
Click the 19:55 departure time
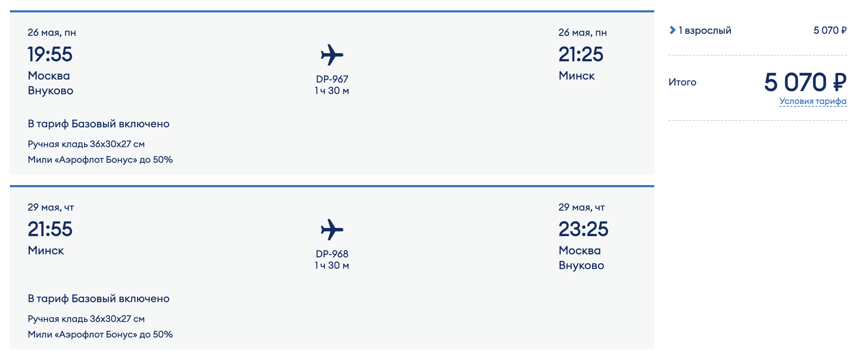click(50, 54)
